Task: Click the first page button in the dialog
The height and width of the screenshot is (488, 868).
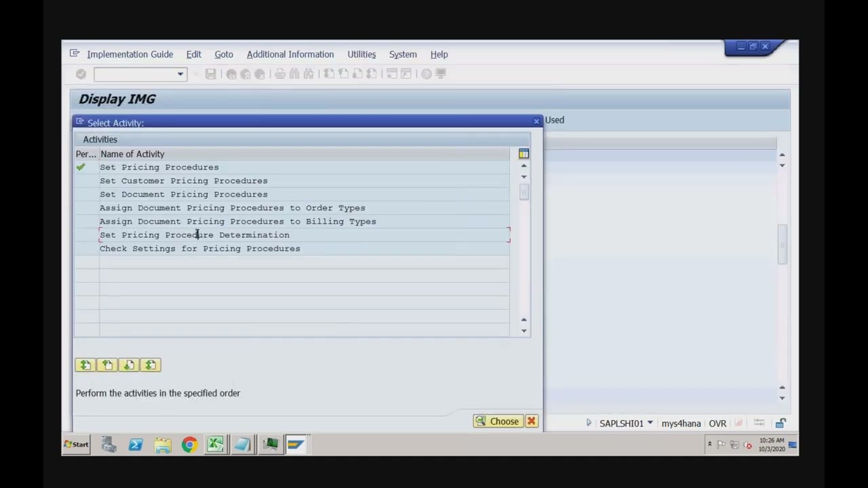Action: click(x=85, y=365)
